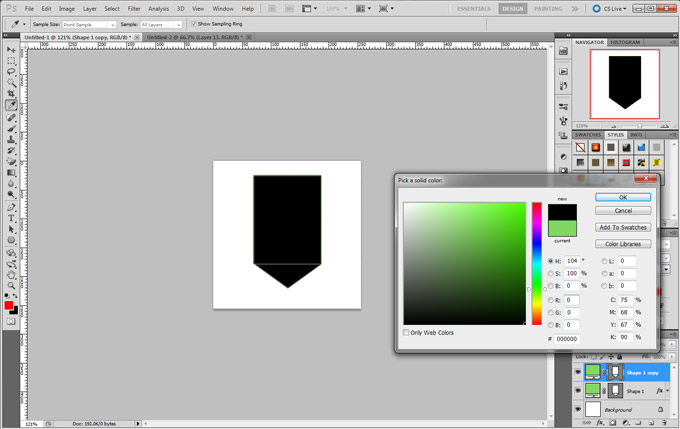Image resolution: width=680 pixels, height=429 pixels.
Task: Switch to the Design workspace
Action: tap(513, 9)
